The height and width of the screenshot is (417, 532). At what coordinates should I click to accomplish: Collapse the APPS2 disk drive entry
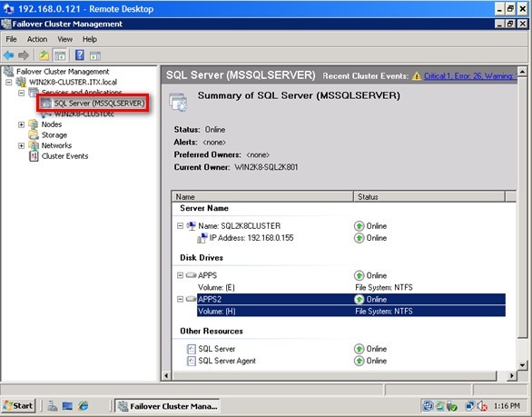click(x=180, y=299)
